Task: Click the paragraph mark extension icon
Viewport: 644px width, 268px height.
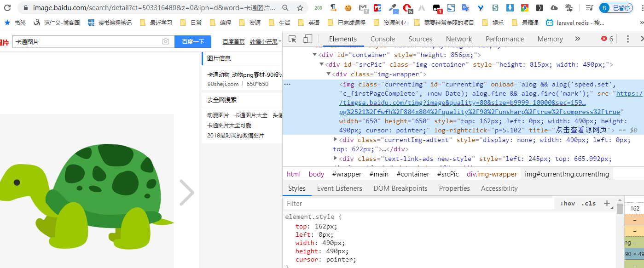Action: 333,8
